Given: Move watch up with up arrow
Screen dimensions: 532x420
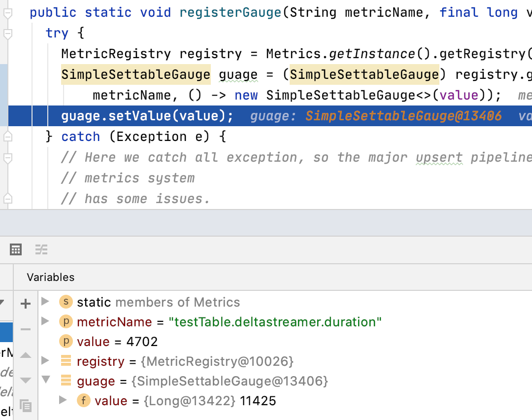Looking at the screenshot, I should (x=26, y=355).
